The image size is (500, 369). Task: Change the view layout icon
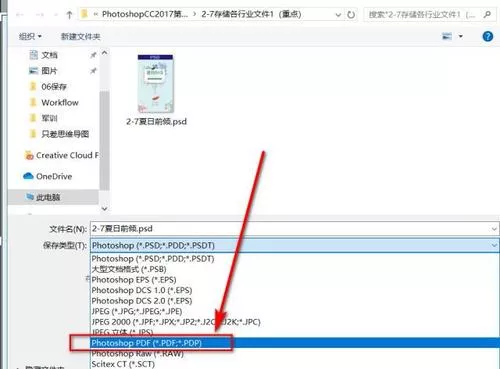tap(447, 36)
